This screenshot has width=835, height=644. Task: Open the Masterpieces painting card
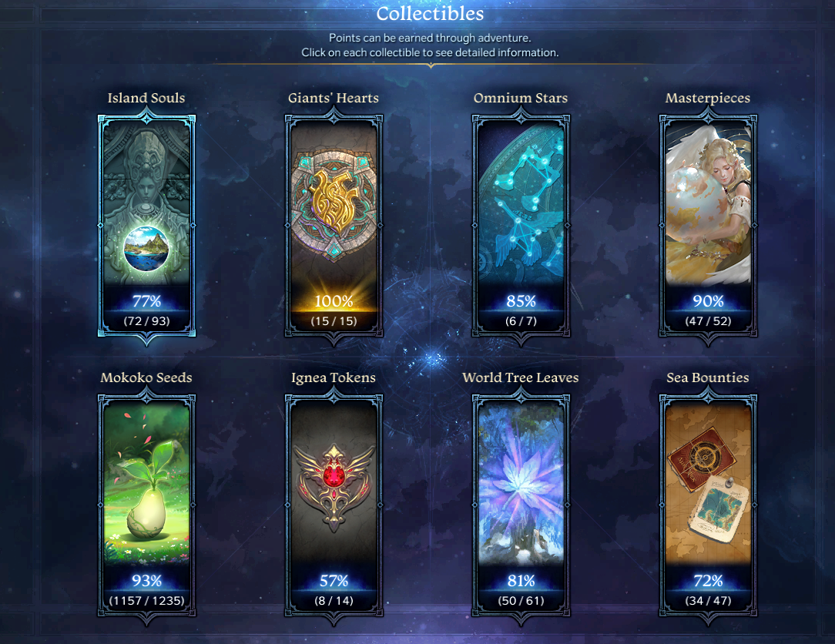[x=708, y=226]
